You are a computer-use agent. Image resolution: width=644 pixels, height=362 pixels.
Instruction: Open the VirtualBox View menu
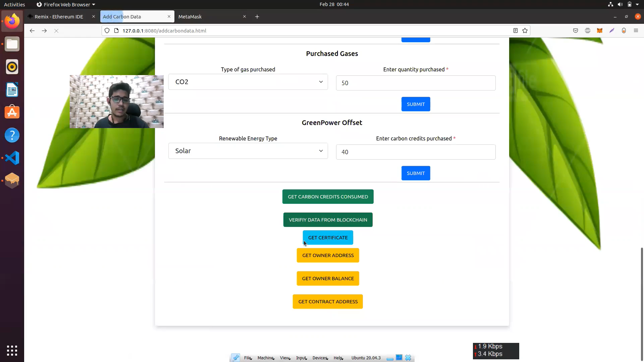[x=285, y=358]
